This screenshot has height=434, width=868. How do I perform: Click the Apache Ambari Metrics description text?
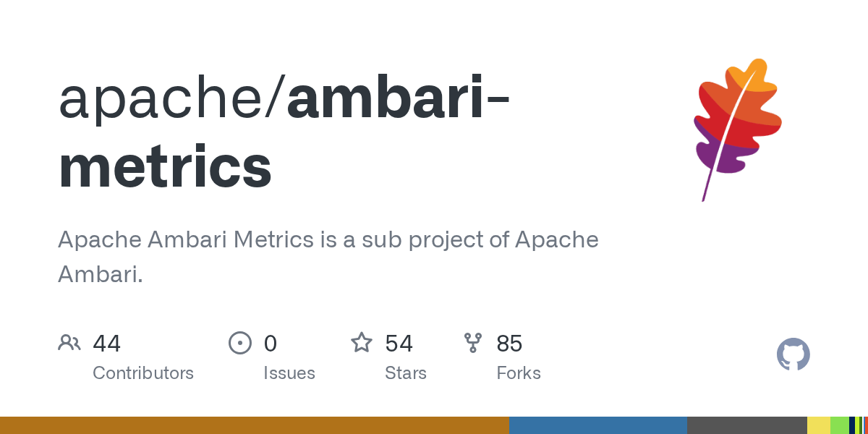pyautogui.click(x=328, y=257)
